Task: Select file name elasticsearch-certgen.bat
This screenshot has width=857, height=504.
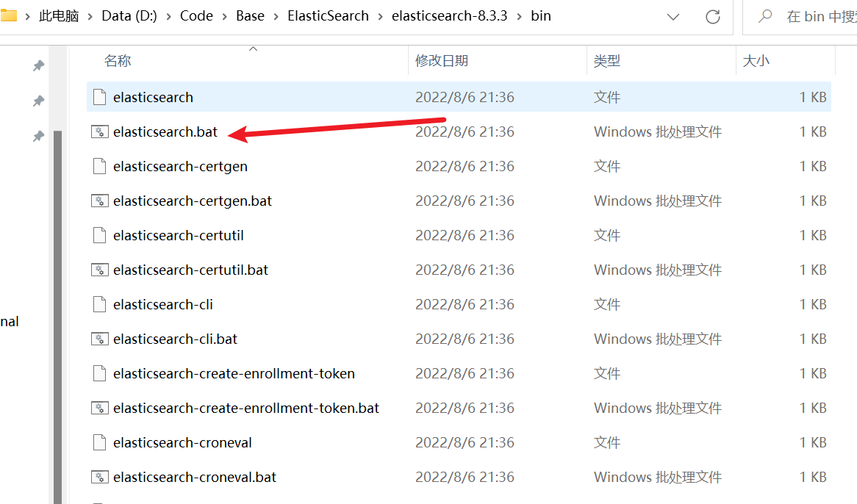Action: pos(193,201)
